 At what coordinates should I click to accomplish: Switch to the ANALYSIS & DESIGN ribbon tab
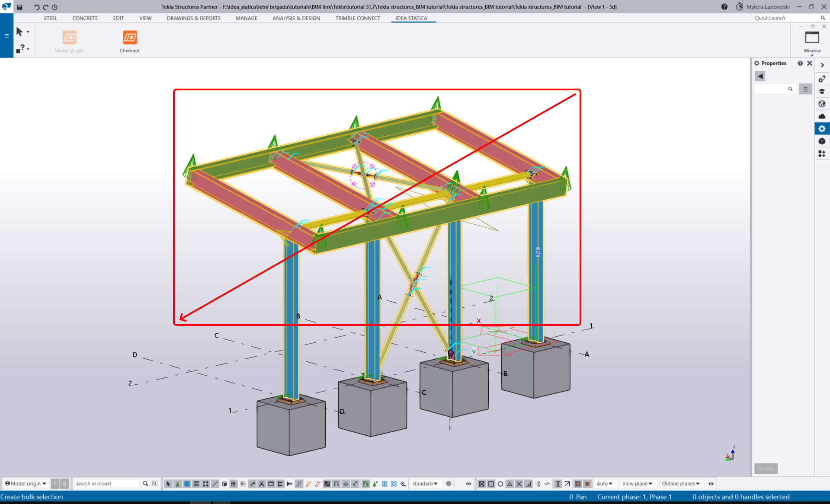(296, 18)
